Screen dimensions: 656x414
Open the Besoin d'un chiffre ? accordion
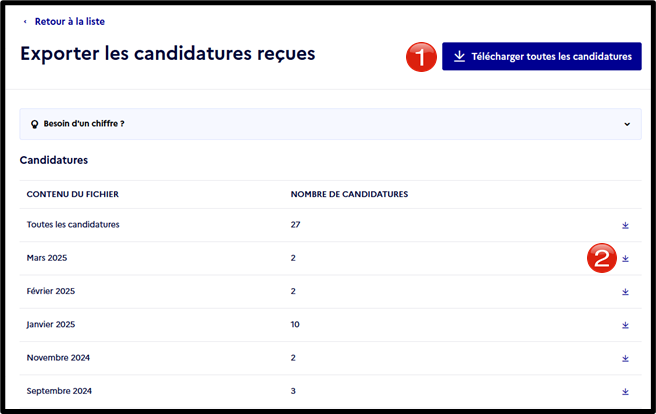[x=331, y=124]
